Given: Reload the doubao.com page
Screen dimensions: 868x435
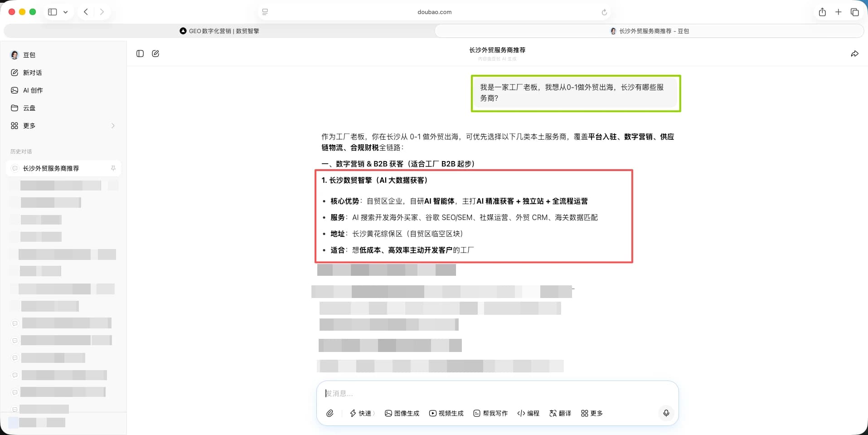Looking at the screenshot, I should click(x=604, y=12).
